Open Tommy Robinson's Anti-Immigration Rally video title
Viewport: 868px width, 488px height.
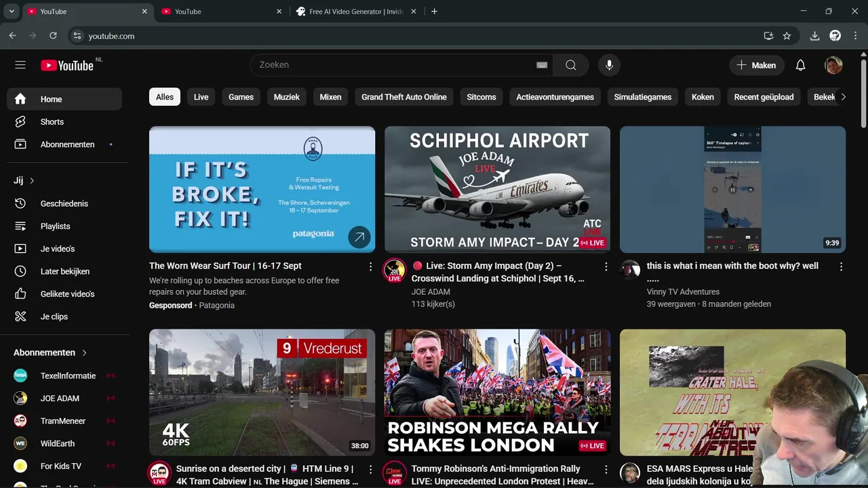click(502, 475)
